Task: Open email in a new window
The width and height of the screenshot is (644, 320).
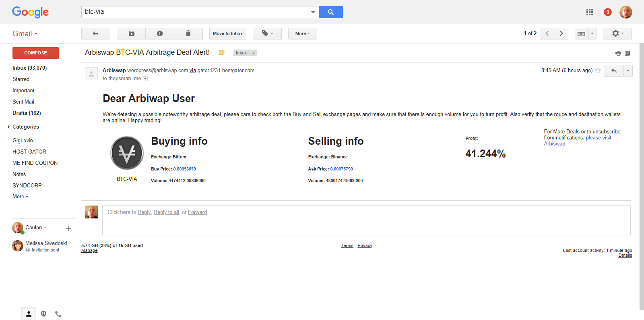Action: (x=627, y=53)
